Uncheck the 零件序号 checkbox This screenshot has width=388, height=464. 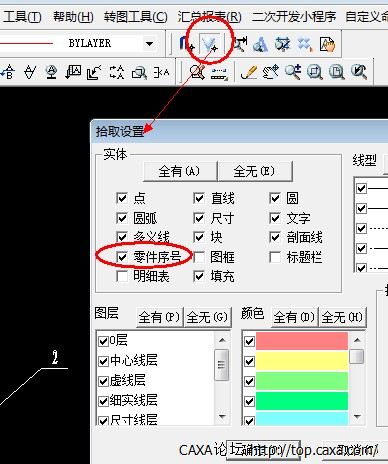point(122,257)
